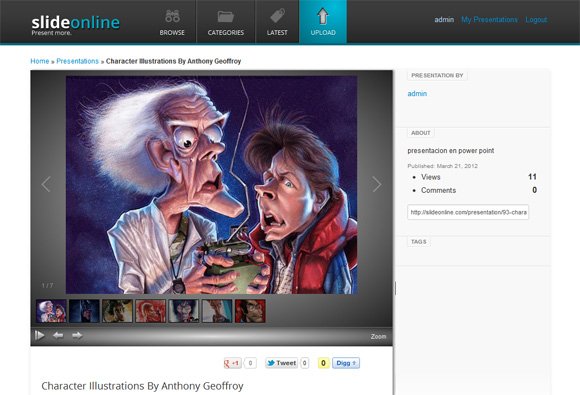580x395 pixels.
Task: Open the Browse binoculars icon
Action: tap(172, 16)
